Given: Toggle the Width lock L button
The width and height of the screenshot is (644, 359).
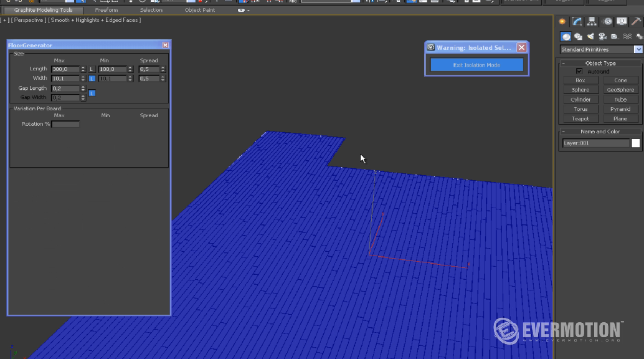Looking at the screenshot, I should [92, 78].
